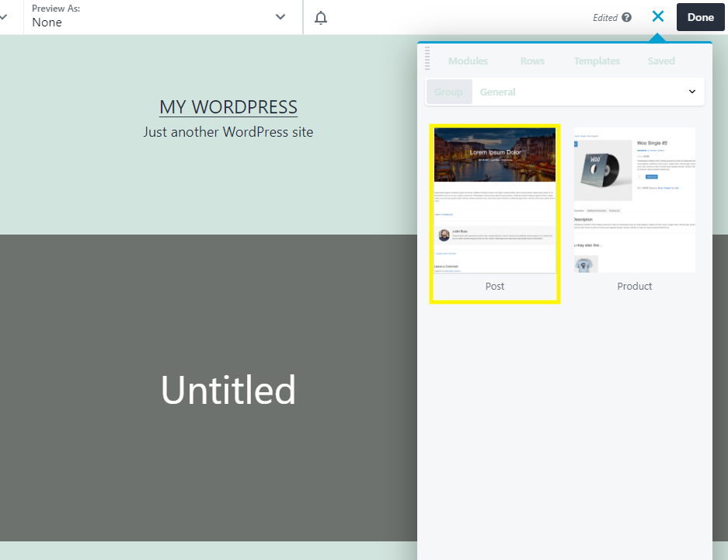Viewport: 728px width, 560px height.
Task: Switch to the Modules tab
Action: pos(468,61)
